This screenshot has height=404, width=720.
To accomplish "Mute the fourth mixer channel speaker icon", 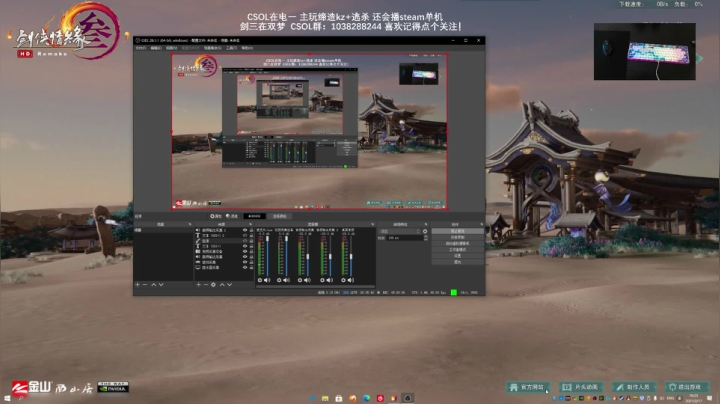I will point(329,280).
